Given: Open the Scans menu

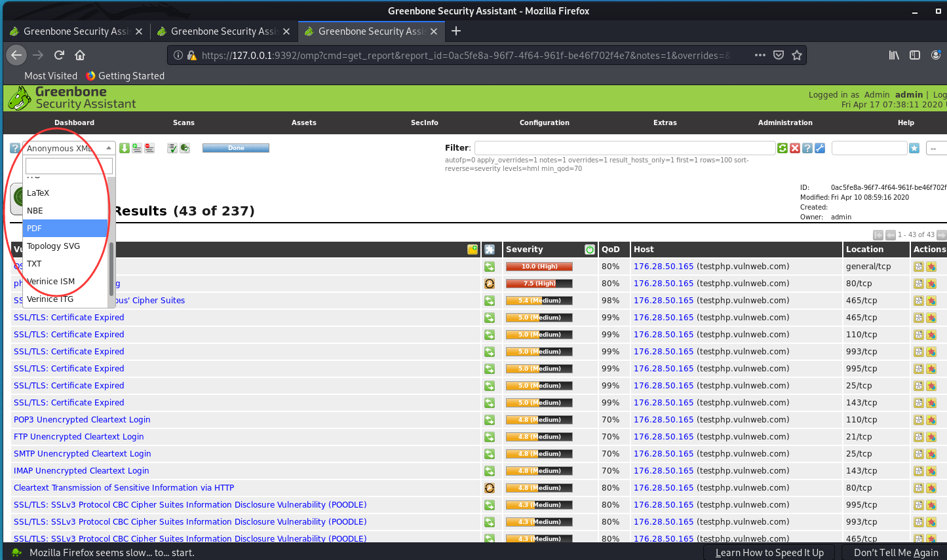Looking at the screenshot, I should pos(184,122).
